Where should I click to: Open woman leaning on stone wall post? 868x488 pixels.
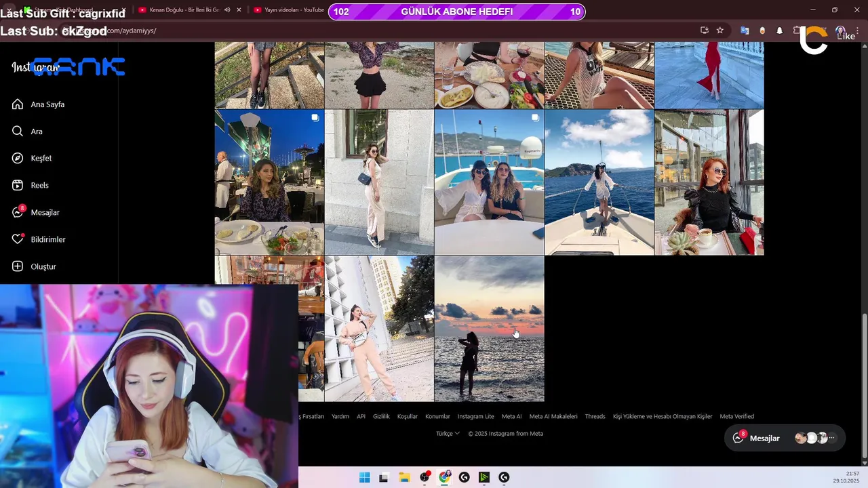tap(379, 182)
